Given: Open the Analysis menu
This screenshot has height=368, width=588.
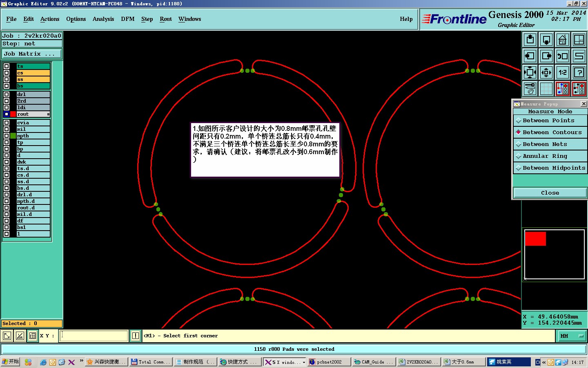Looking at the screenshot, I should (103, 19).
